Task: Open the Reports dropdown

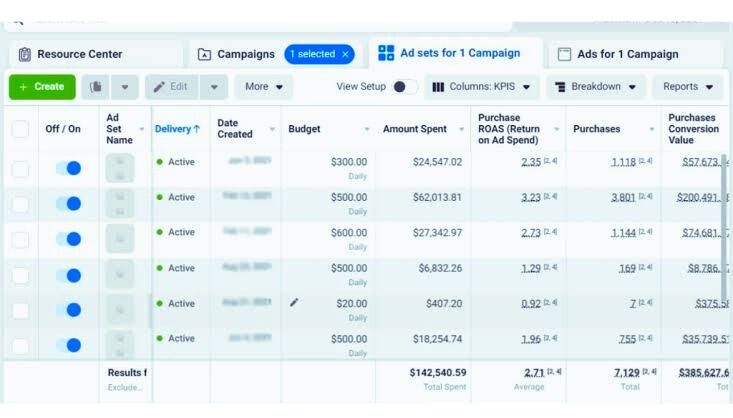Action: coord(688,87)
